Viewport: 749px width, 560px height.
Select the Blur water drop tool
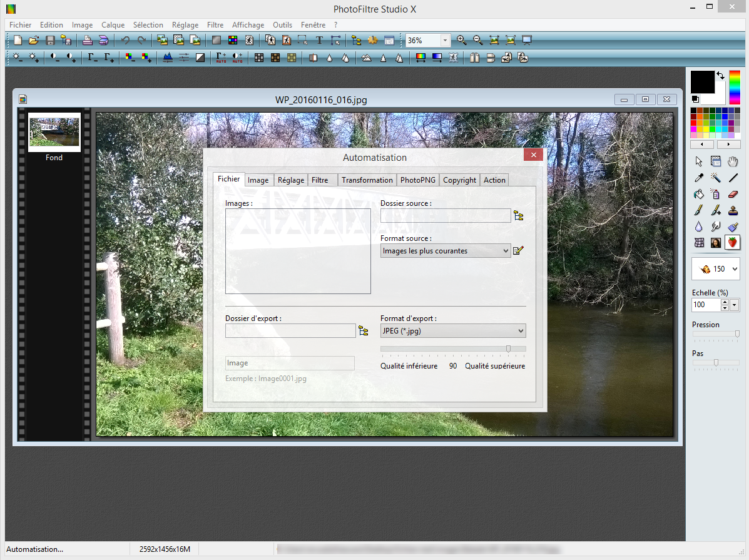699,227
